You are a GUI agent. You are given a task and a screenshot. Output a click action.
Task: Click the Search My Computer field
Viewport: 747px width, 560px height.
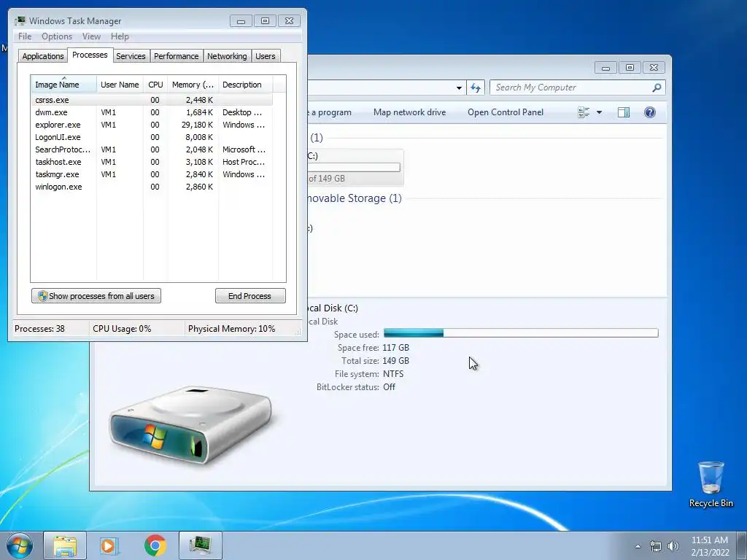[578, 87]
